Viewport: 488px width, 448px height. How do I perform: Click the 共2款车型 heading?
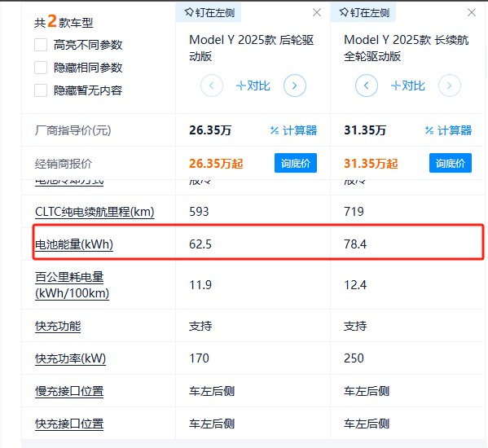coord(64,22)
